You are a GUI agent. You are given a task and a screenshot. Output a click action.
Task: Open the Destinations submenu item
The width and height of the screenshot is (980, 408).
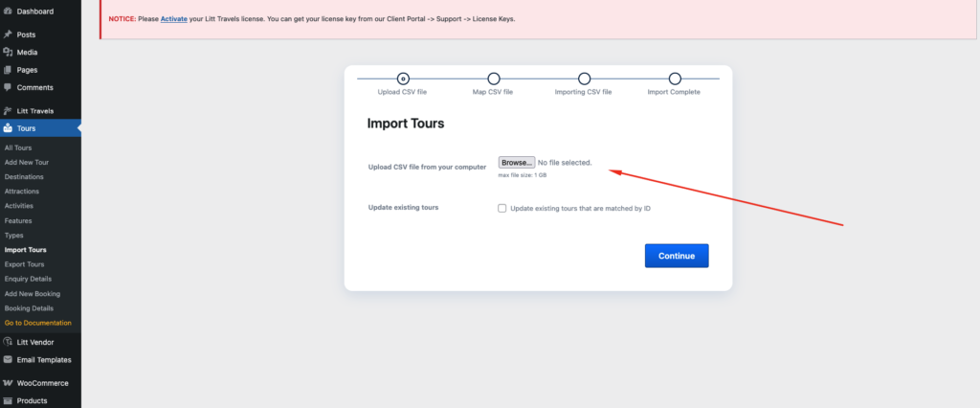coord(24,177)
